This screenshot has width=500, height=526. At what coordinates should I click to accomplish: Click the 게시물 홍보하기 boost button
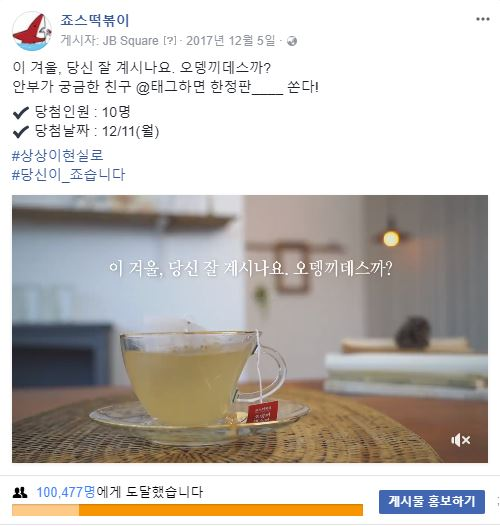(432, 502)
